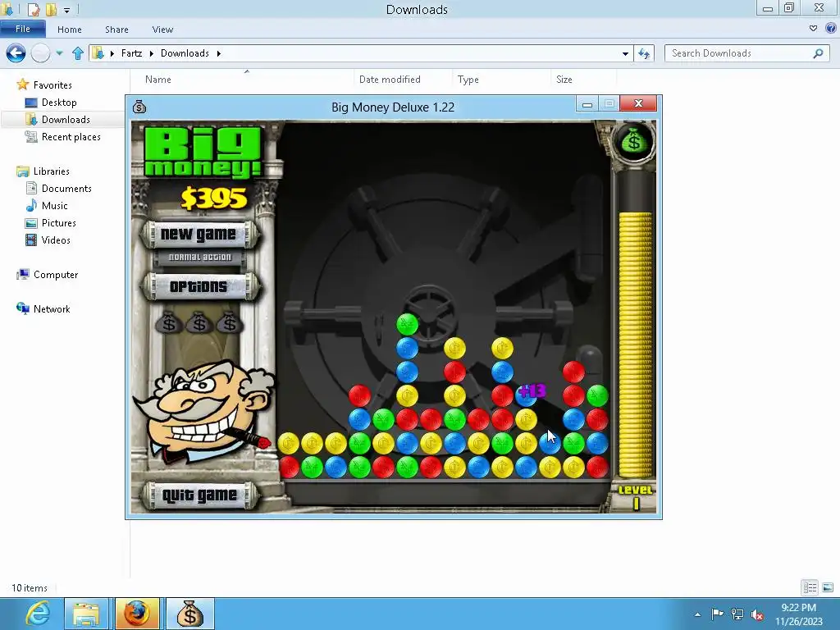Click the Search Downloads field

746,53
